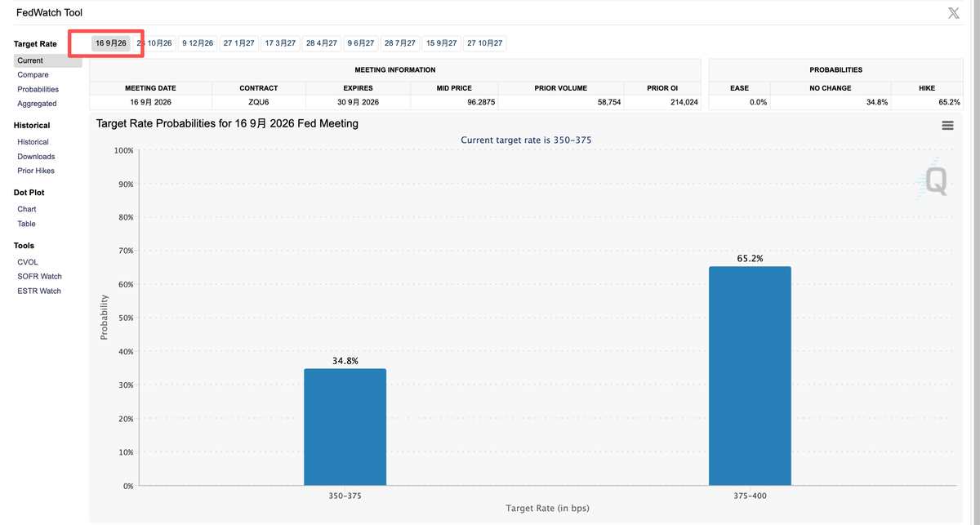Click the 65.2% hike table cell
980x525 pixels.
(x=927, y=102)
